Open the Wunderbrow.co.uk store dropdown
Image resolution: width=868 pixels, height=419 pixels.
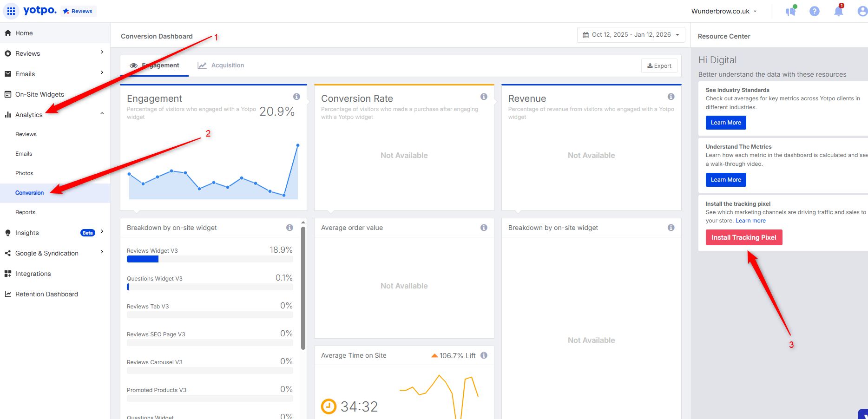pos(724,11)
